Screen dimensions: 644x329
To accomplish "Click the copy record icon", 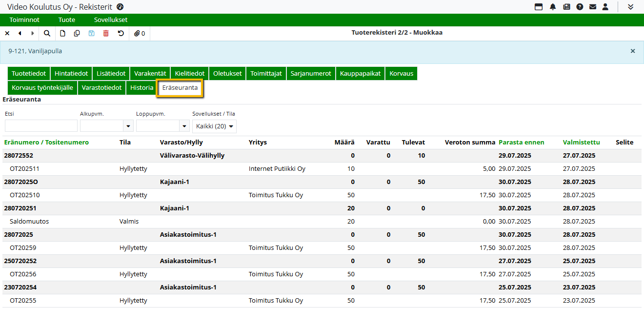I will pyautogui.click(x=77, y=33).
